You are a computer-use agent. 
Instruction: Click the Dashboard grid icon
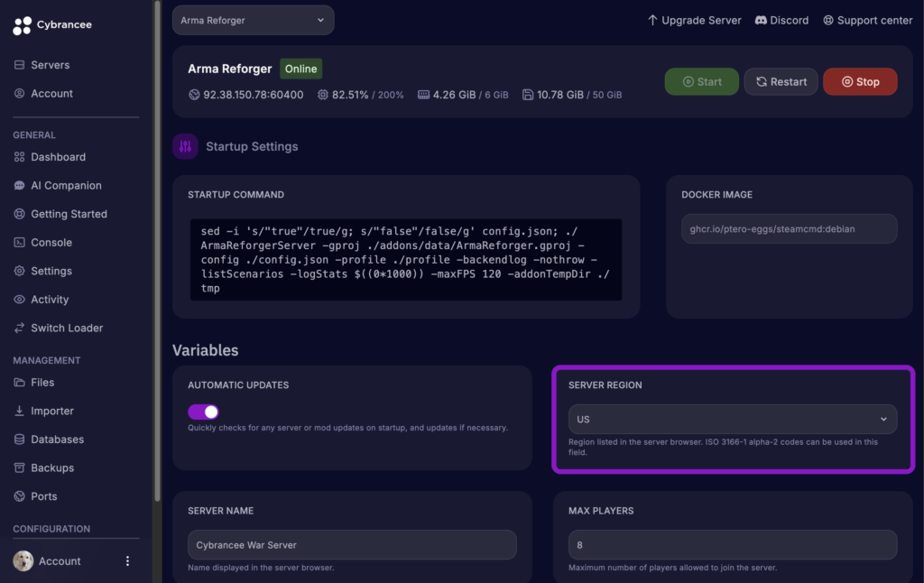tap(20, 157)
